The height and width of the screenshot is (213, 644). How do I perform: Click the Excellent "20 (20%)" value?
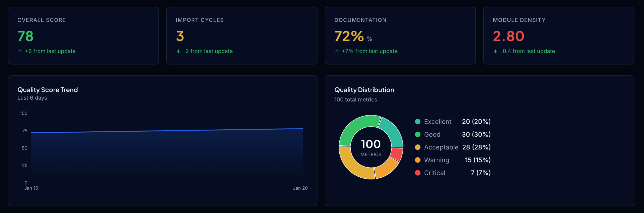[x=476, y=122]
